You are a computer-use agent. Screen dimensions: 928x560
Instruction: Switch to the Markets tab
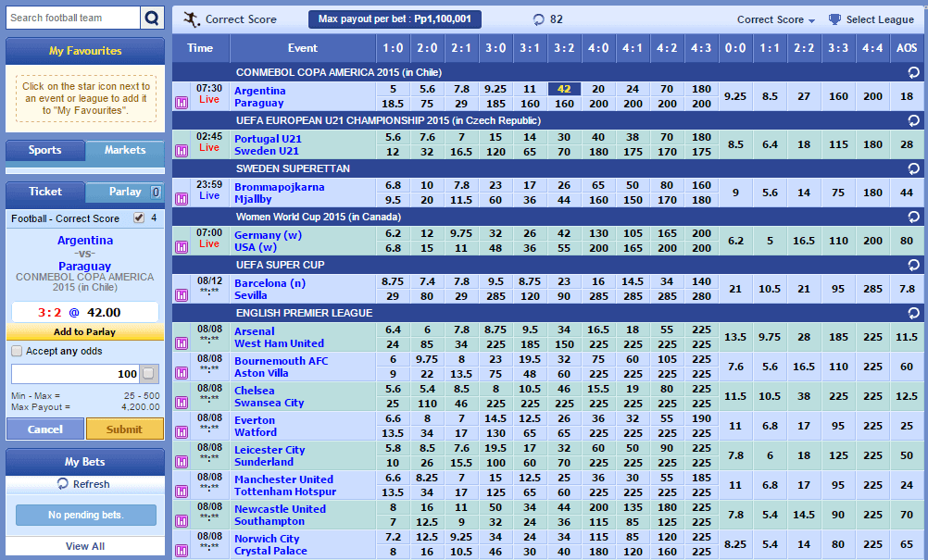click(x=125, y=150)
